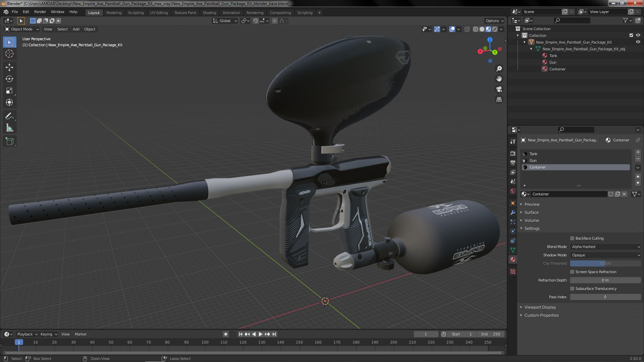Switch to the Modeling workspace tab

point(114,13)
